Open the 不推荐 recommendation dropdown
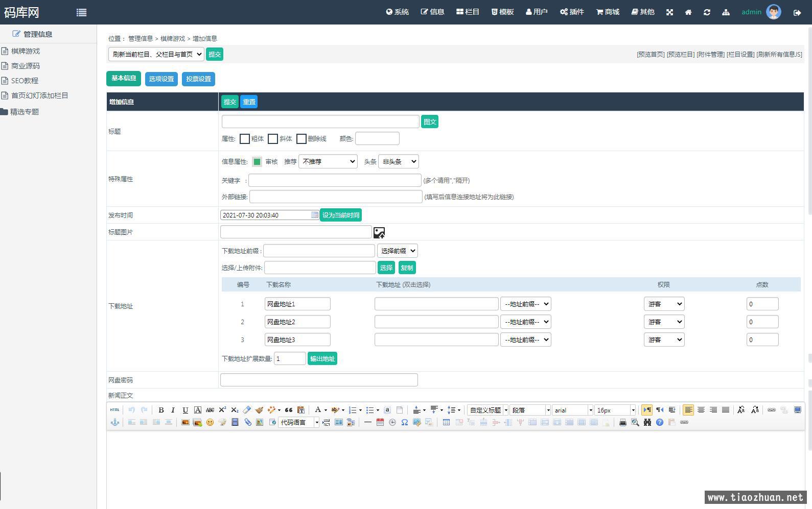The image size is (812, 509). 328,162
